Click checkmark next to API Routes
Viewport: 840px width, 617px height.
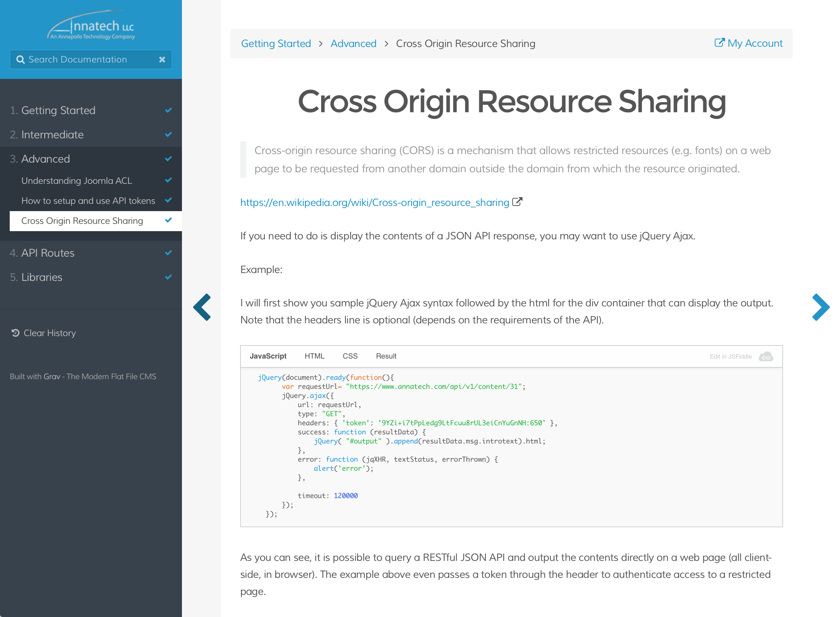tap(168, 253)
